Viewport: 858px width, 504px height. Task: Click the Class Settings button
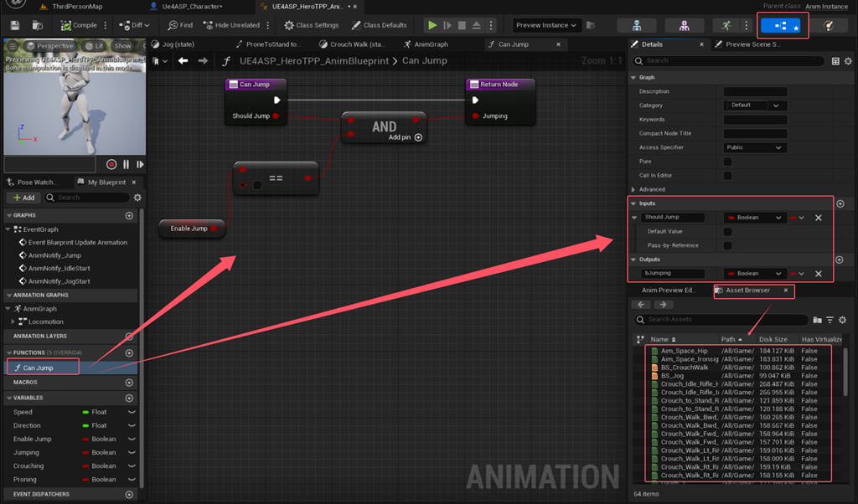coord(312,25)
